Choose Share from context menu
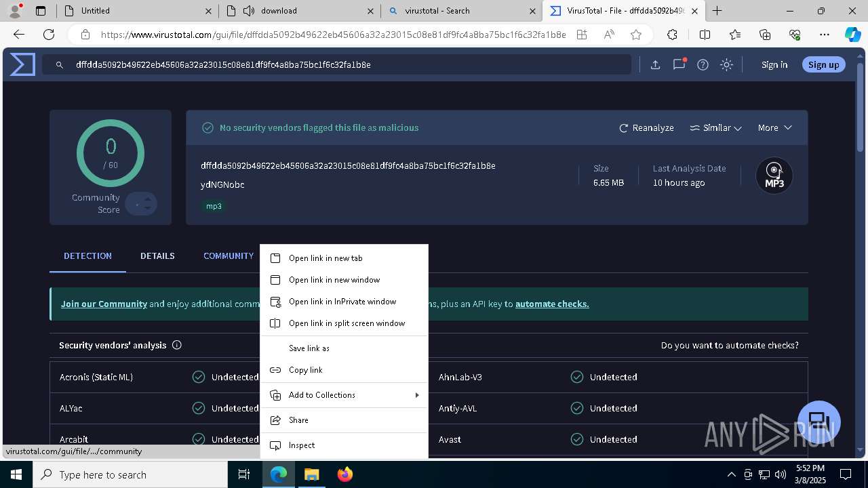The height and width of the screenshot is (488, 868). [344, 420]
